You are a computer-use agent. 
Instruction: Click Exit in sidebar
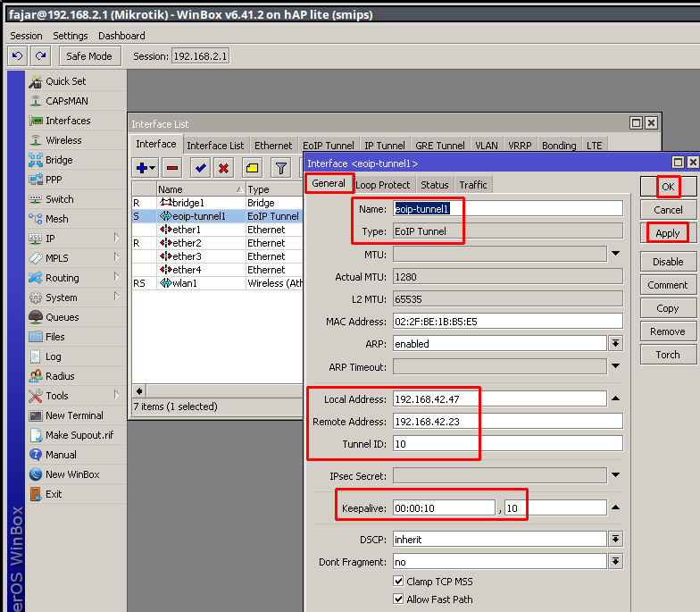[54, 494]
